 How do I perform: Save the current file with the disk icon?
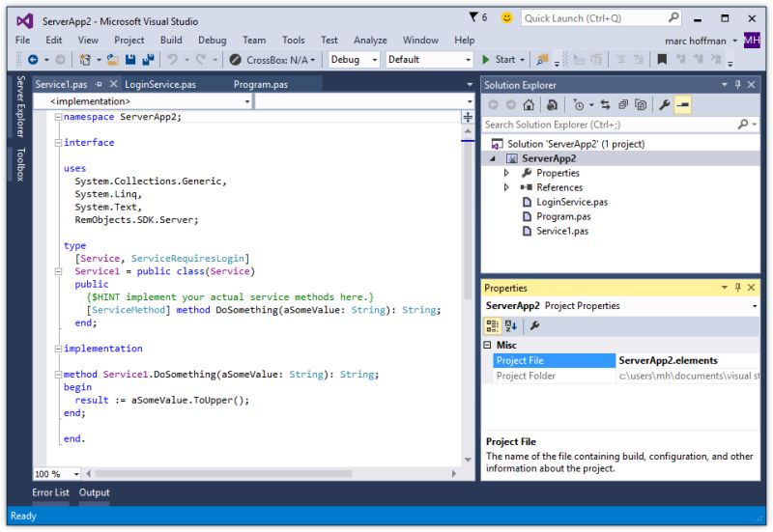point(130,60)
